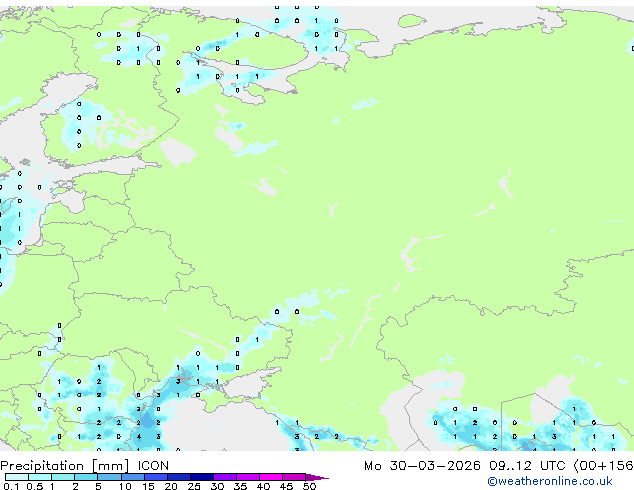This screenshot has height=490, width=634.
Task: Click the '0.5' legend scale label
Action: [x=34, y=486]
